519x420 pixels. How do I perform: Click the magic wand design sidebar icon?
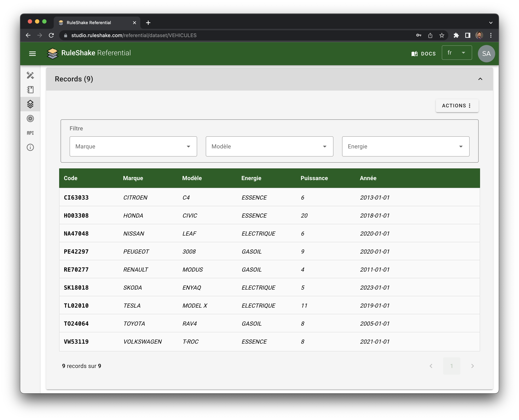30,75
